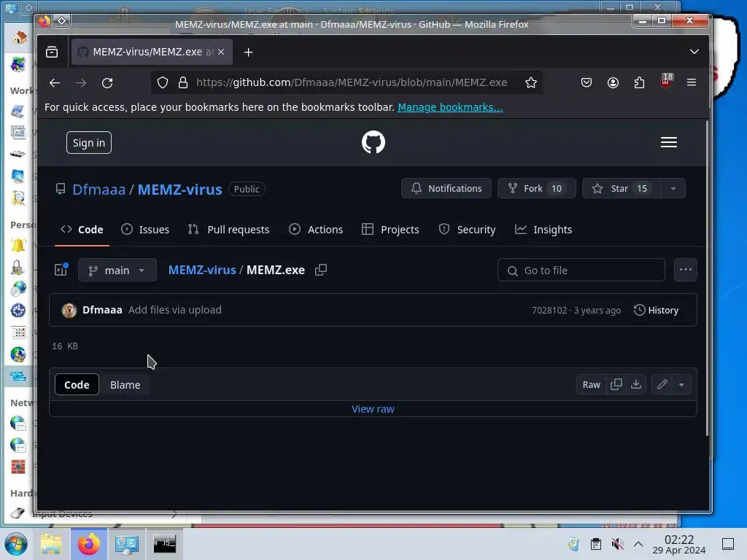Viewport: 747px width, 560px height.
Task: Click the Sign in button
Action: pyautogui.click(x=88, y=143)
